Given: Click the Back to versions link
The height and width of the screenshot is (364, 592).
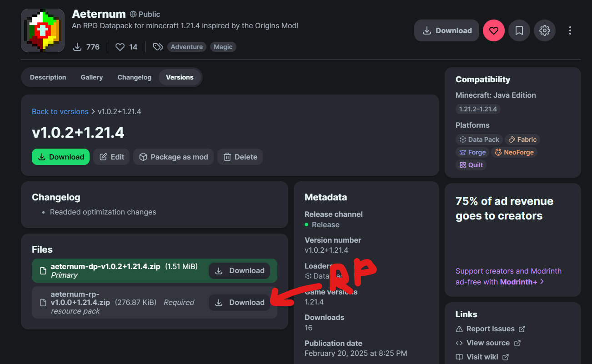Looking at the screenshot, I should (x=60, y=111).
